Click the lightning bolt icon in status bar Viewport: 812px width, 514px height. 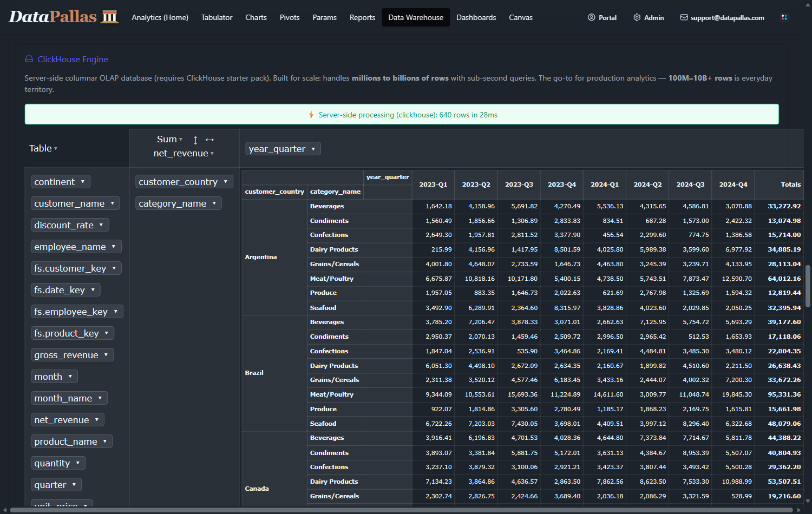[x=311, y=115]
